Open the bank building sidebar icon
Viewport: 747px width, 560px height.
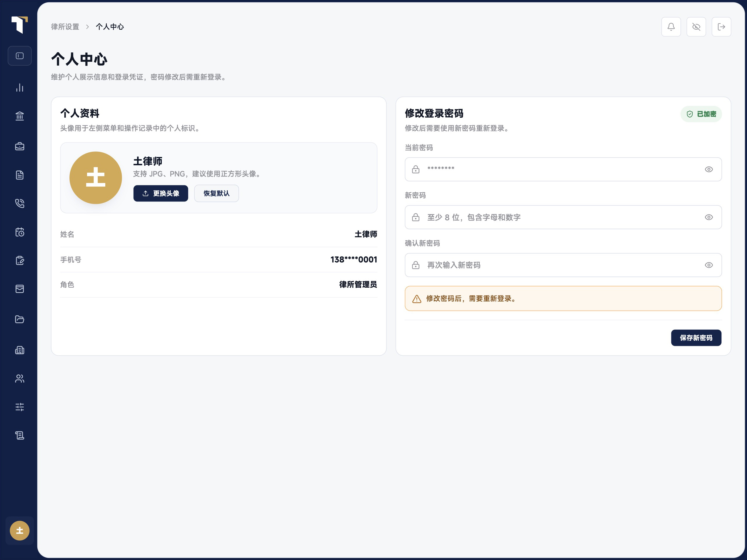pyautogui.click(x=20, y=116)
